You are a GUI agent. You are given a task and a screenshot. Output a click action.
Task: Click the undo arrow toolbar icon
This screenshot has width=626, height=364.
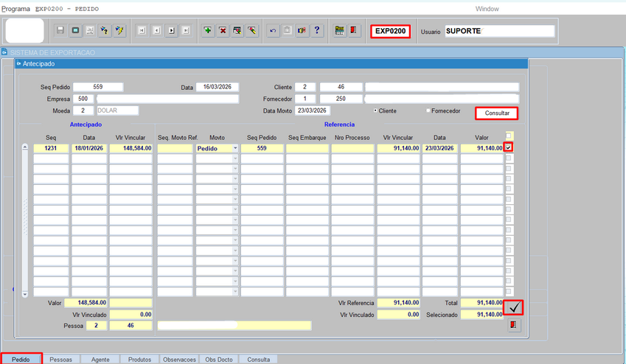pos(274,31)
